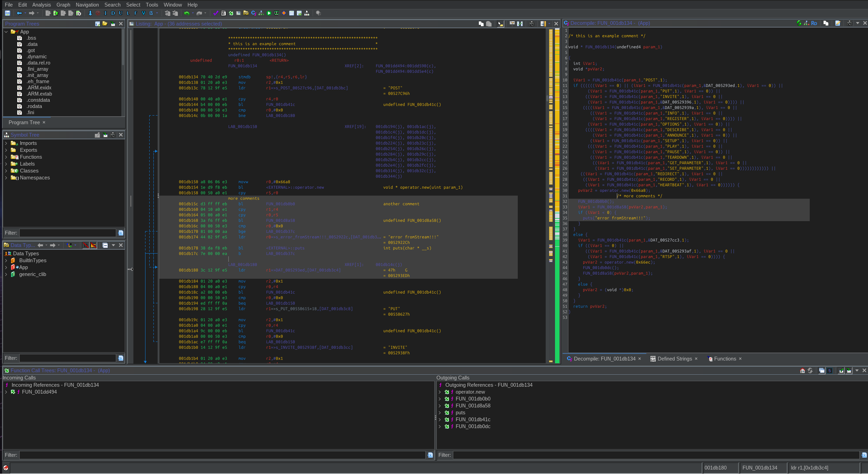This screenshot has width=868, height=474.
Task: Click the yellow-green overview color bar
Action: click(557, 196)
